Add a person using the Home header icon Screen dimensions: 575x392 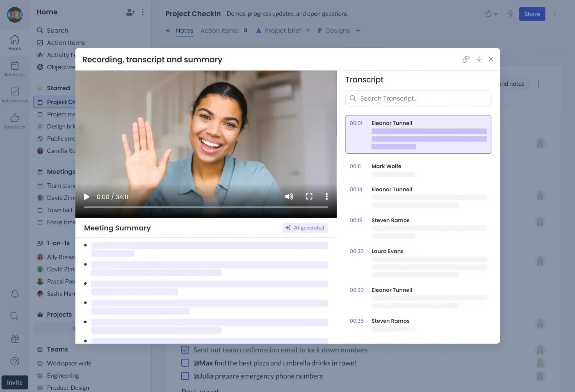point(131,12)
